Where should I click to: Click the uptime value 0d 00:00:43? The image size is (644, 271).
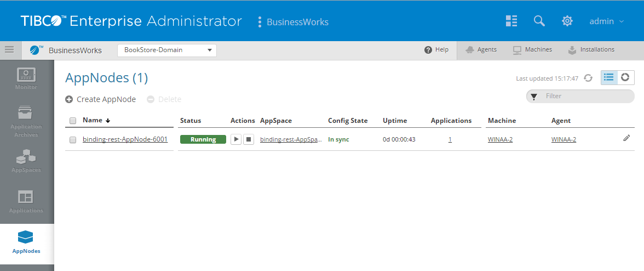(x=399, y=139)
